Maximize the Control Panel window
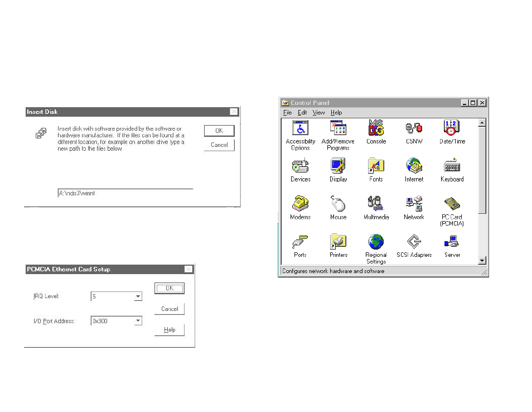 (473, 103)
